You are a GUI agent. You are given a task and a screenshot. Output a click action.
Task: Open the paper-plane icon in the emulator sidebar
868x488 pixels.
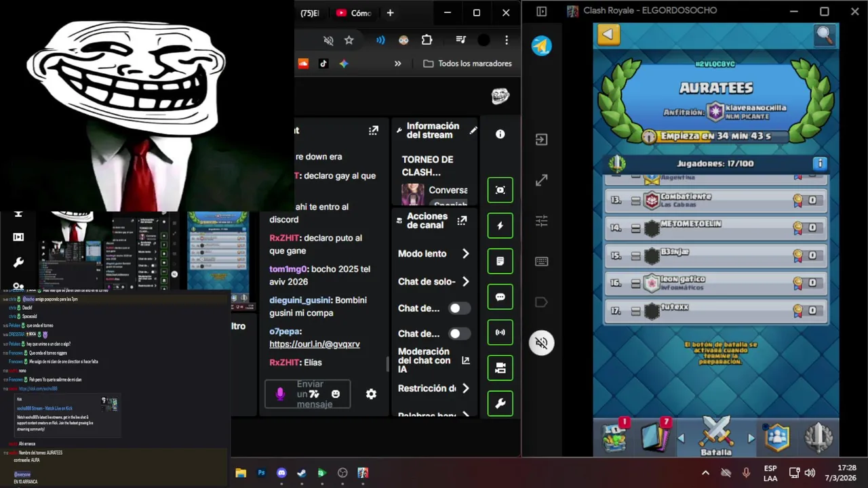[x=542, y=46]
